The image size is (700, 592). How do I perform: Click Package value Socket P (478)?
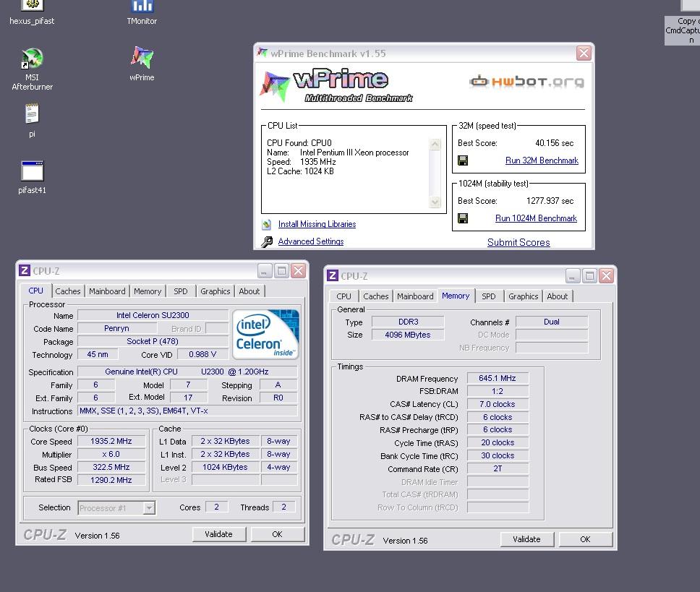pos(153,341)
